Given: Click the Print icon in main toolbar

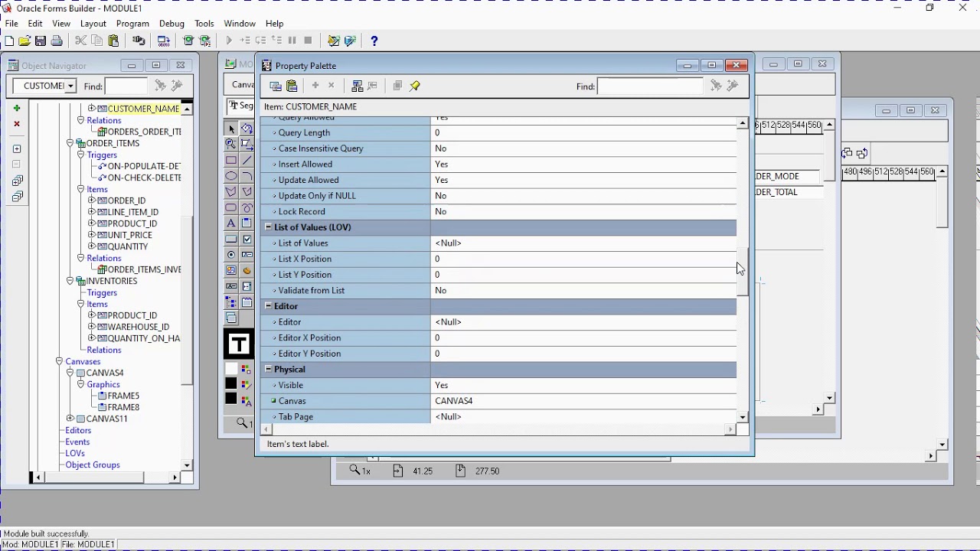Looking at the screenshot, I should pyautogui.click(x=57, y=41).
